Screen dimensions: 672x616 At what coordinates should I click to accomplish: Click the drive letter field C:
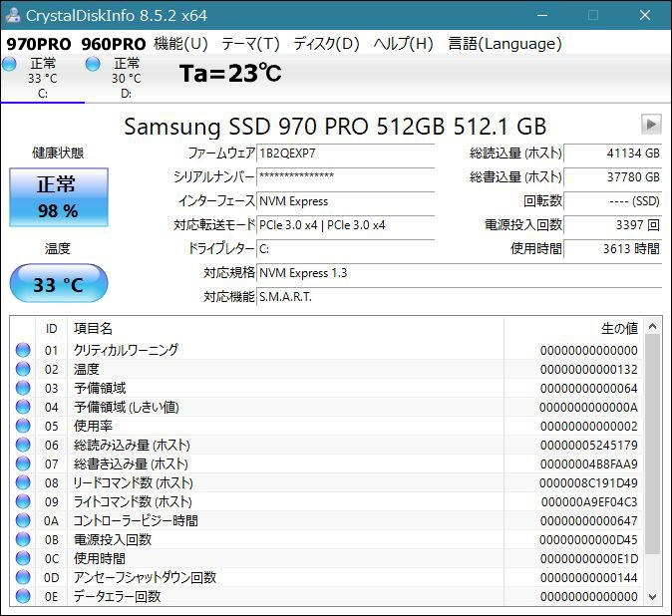coord(345,249)
